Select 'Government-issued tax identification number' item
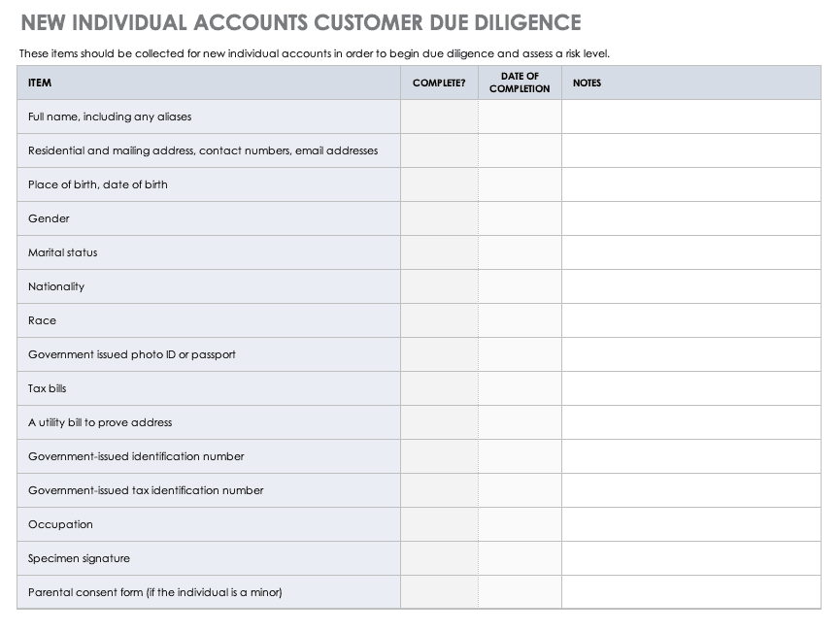The image size is (840, 633). [146, 490]
